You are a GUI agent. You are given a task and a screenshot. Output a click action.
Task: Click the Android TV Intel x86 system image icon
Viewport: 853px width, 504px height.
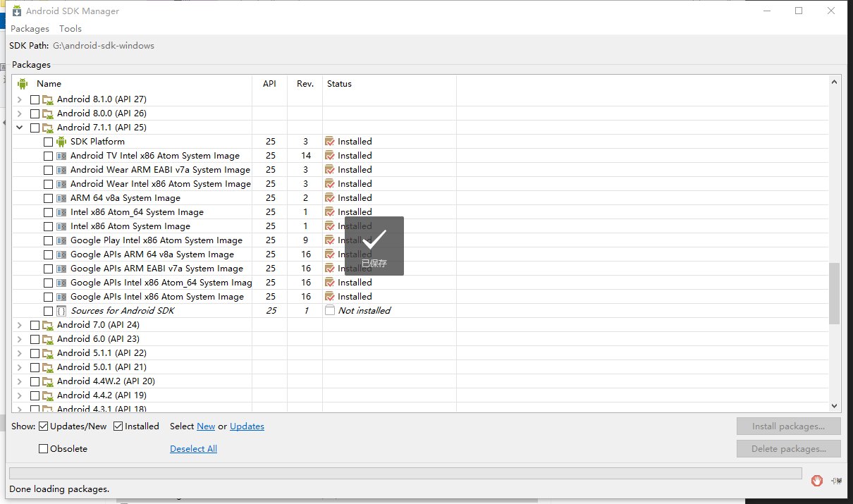(x=61, y=156)
